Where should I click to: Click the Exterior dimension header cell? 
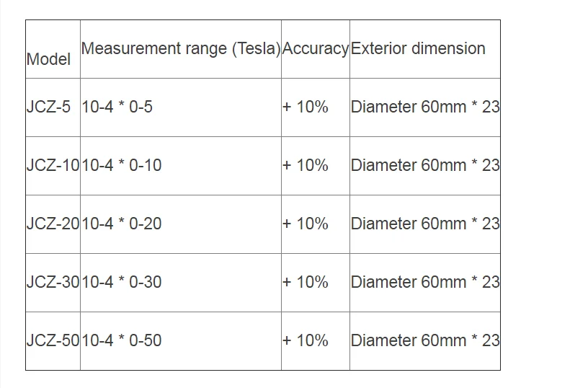tap(425, 49)
